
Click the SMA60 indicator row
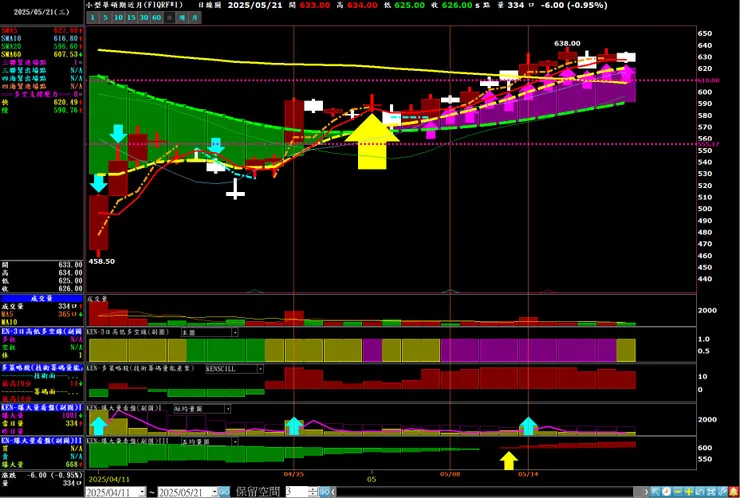(x=42, y=54)
